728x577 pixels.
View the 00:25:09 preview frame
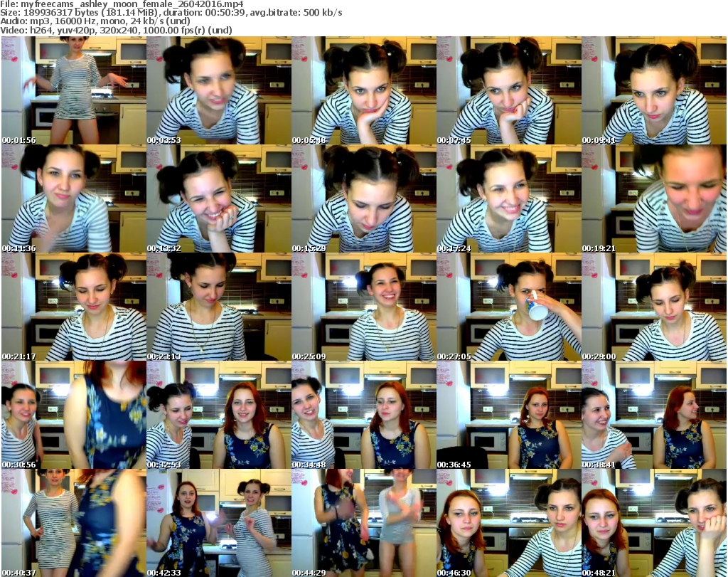[x=364, y=307]
